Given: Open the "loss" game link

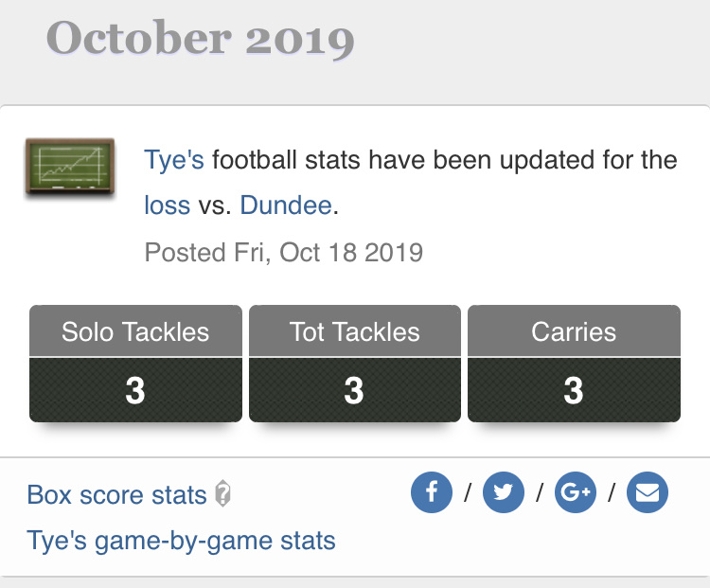Looking at the screenshot, I should click(x=168, y=205).
